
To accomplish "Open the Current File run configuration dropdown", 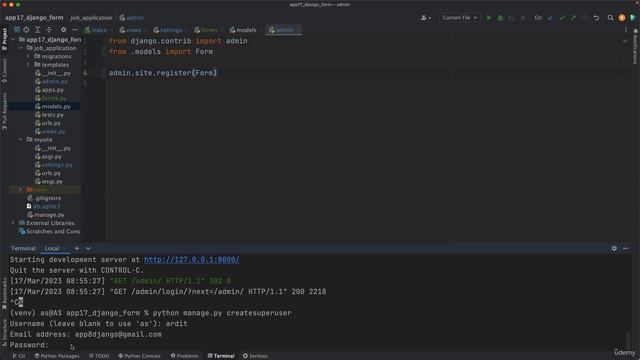I will coord(460,18).
